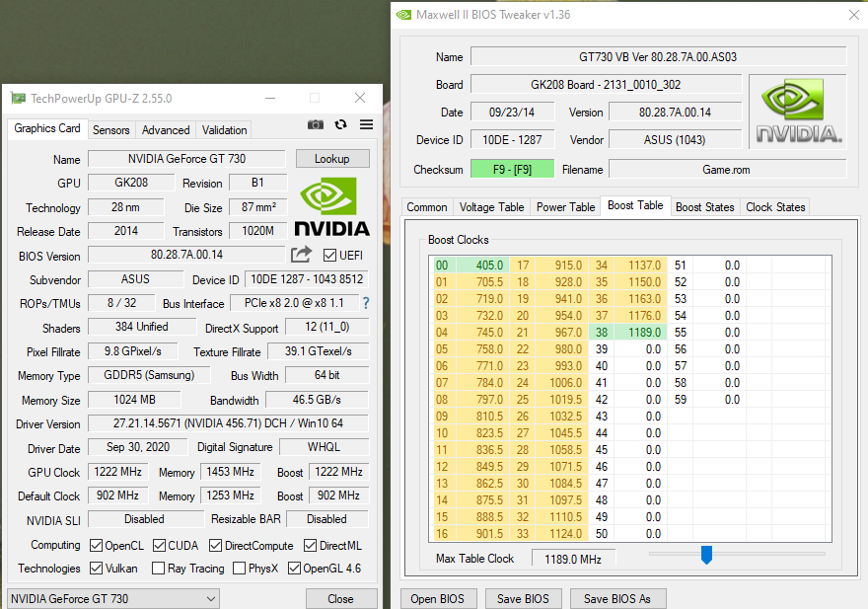
Task: Open the Boost States tab
Action: tap(704, 206)
